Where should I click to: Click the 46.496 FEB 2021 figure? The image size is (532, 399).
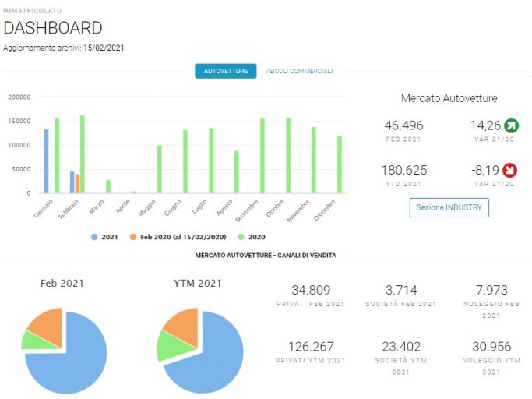tap(403, 125)
